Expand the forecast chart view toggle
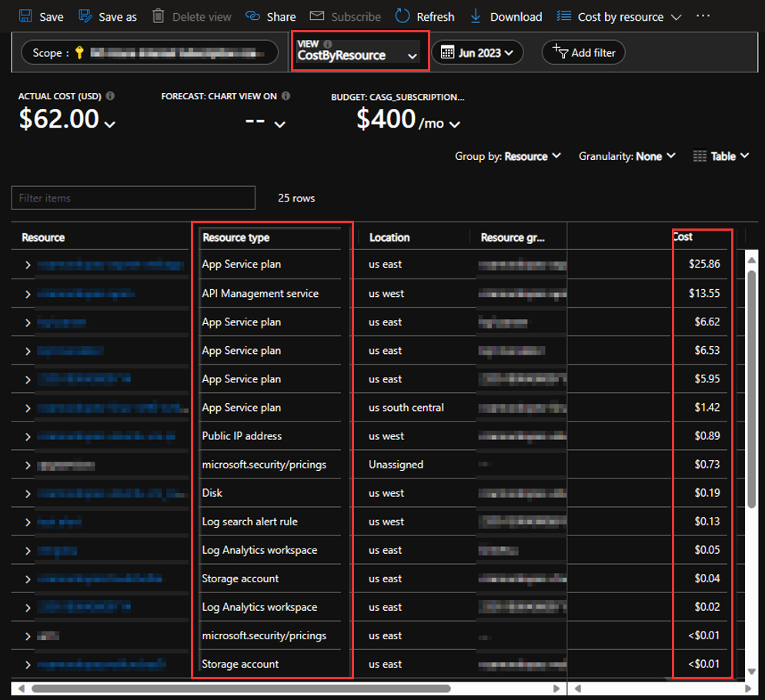Image resolution: width=765 pixels, height=700 pixels. pos(279,124)
